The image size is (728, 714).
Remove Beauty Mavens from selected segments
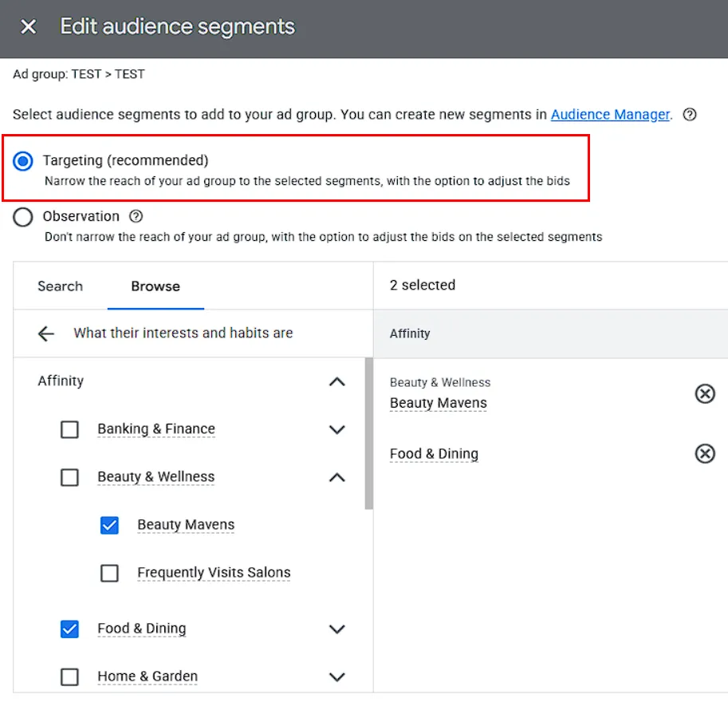pyautogui.click(x=704, y=394)
